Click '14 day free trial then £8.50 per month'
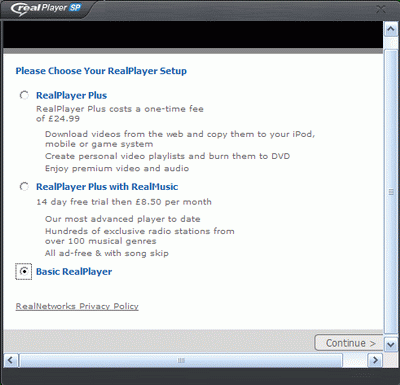The height and width of the screenshot is (385, 400). (124, 202)
